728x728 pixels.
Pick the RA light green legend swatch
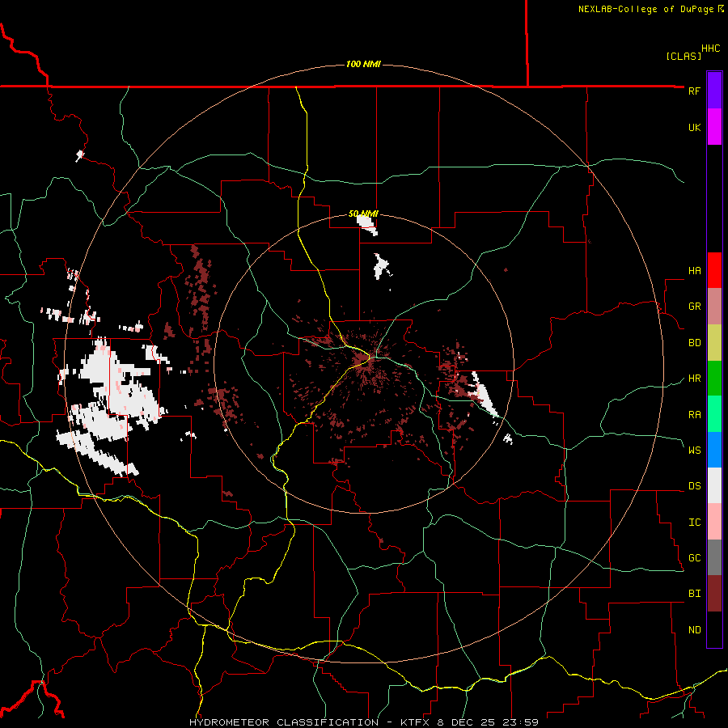tap(714, 414)
